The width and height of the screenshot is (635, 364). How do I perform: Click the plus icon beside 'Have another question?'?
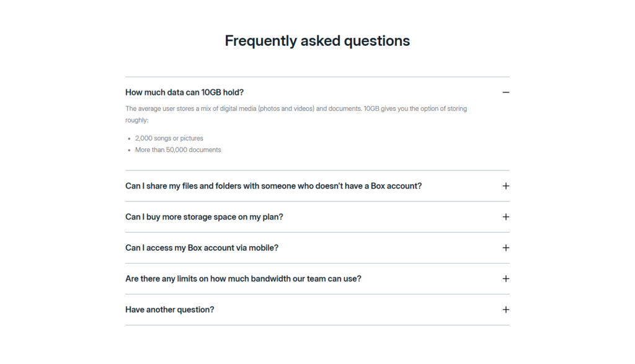[x=505, y=309]
